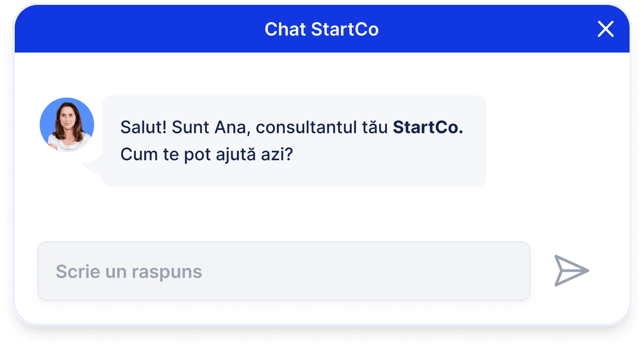Viewport: 644px width, 348px height.
Task: Click the bold 'StartCo.' text in the message
Action: [x=428, y=127]
